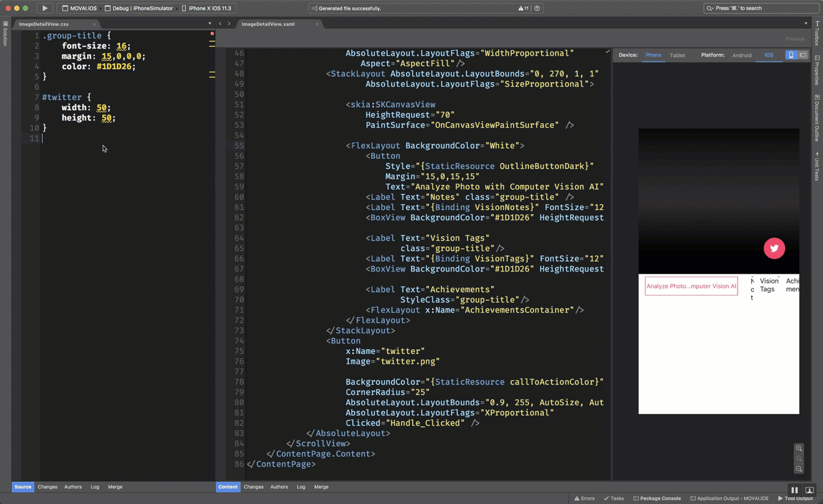
Task: Select the Source view of CSS editor
Action: (x=23, y=487)
